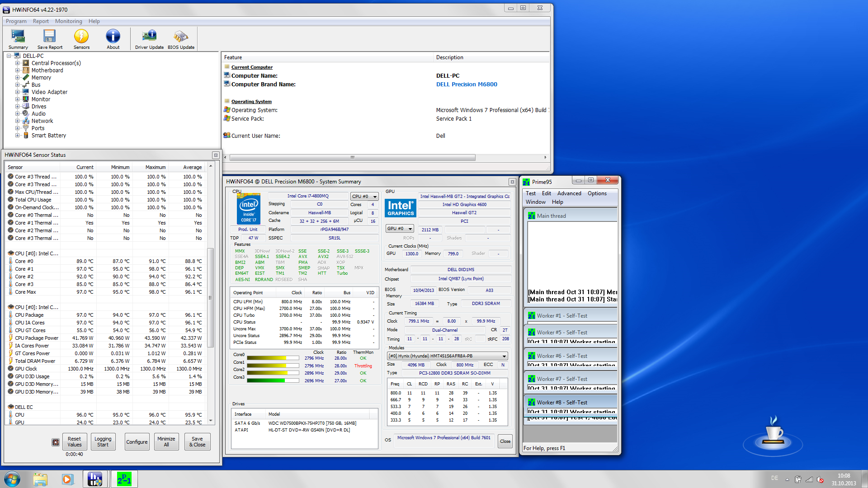Open the Monitoring menu
The image size is (868, 488).
click(x=68, y=21)
